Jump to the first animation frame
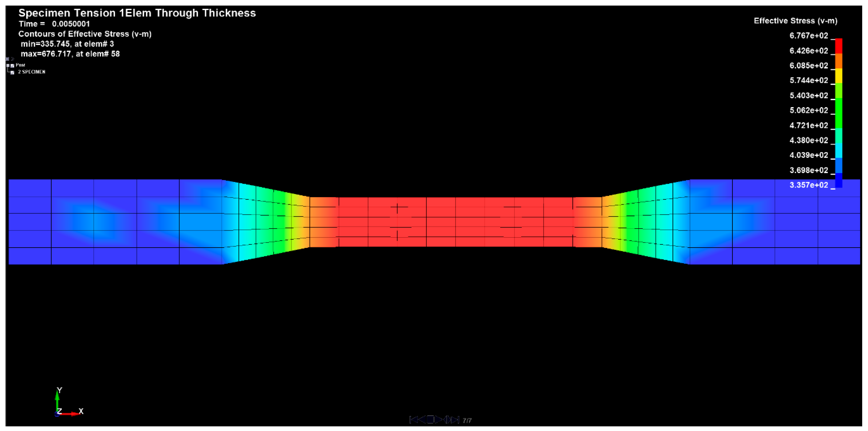 pyautogui.click(x=413, y=420)
